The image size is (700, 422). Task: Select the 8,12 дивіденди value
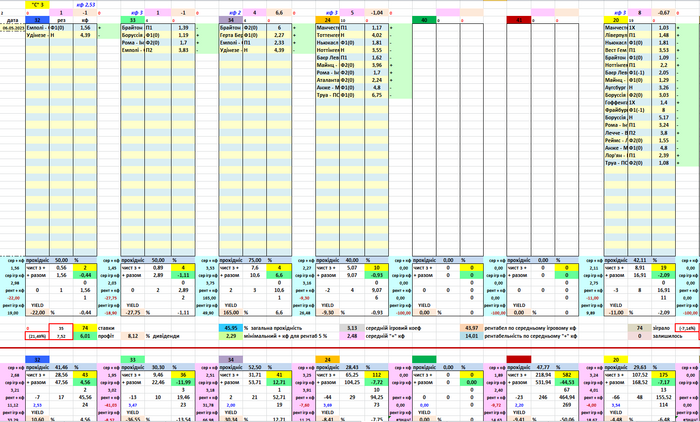tap(133, 336)
